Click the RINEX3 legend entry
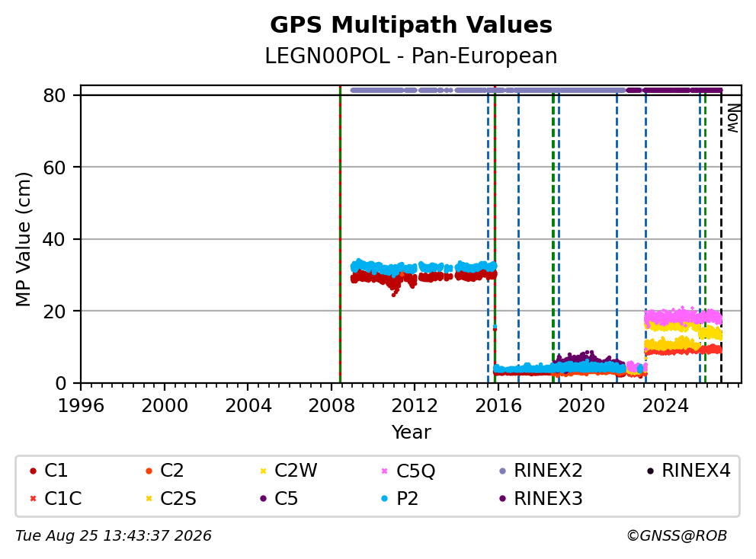The width and height of the screenshot is (756, 559). [x=541, y=498]
